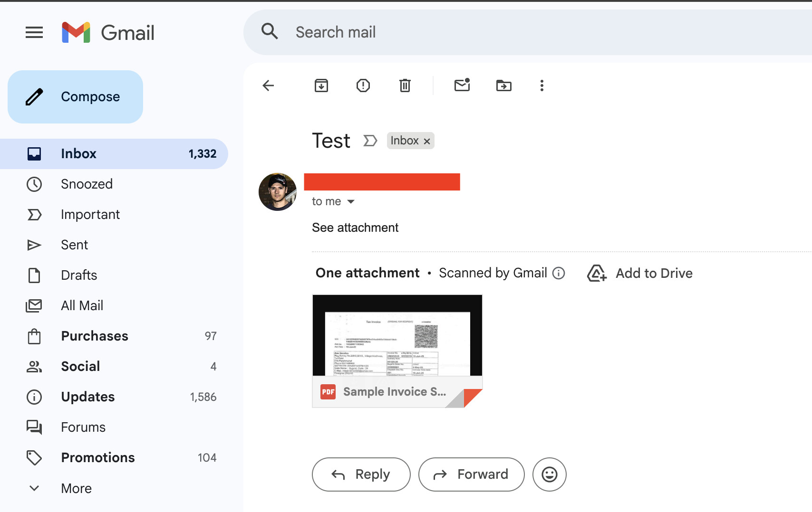Image resolution: width=812 pixels, height=512 pixels.
Task: Expand recipient details next to 'to me'
Action: coord(351,201)
